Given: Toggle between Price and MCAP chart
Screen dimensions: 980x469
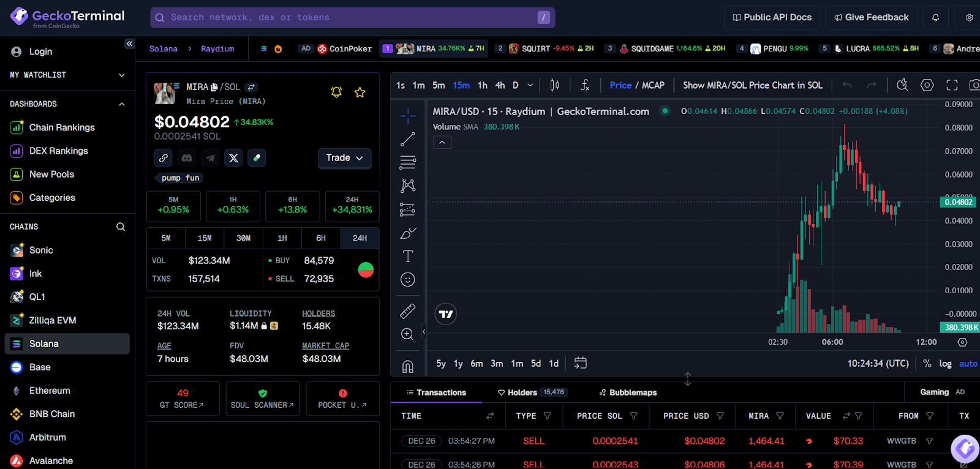Looking at the screenshot, I should point(637,85).
